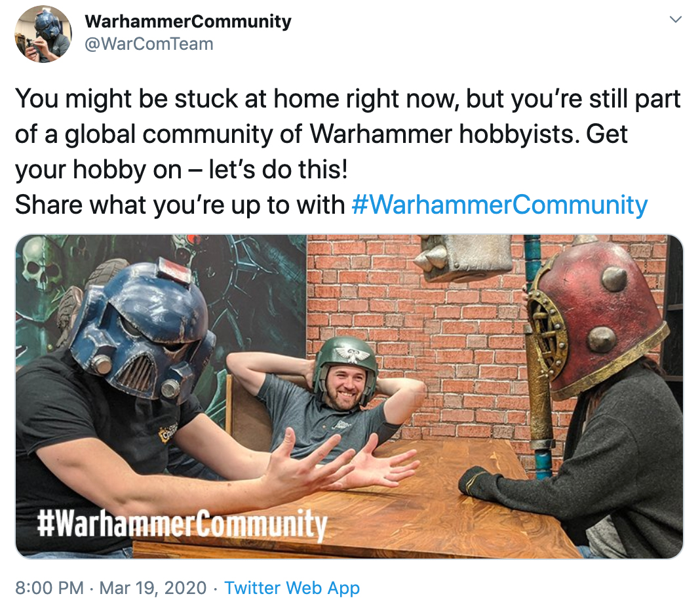Open the Twitter Web App source link

(292, 587)
